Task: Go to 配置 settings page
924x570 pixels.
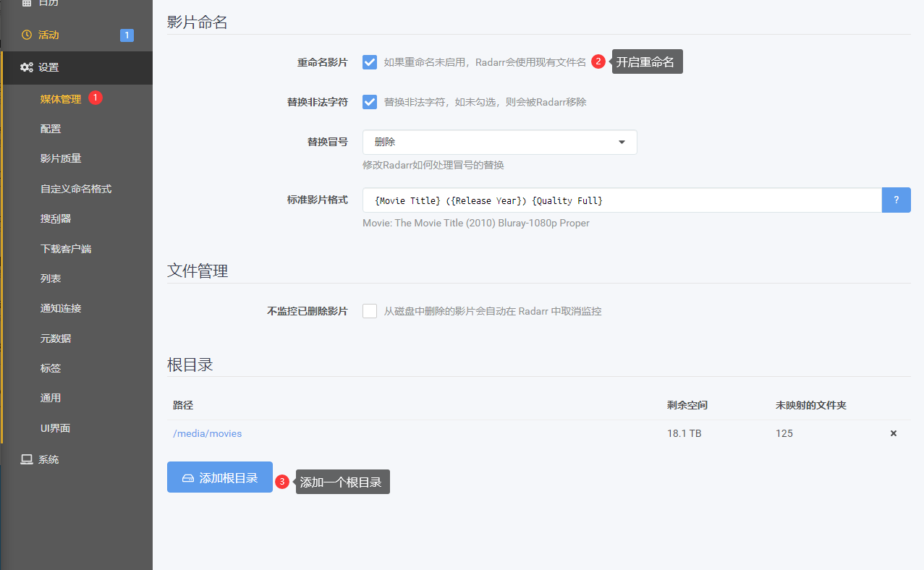Action: tap(51, 129)
